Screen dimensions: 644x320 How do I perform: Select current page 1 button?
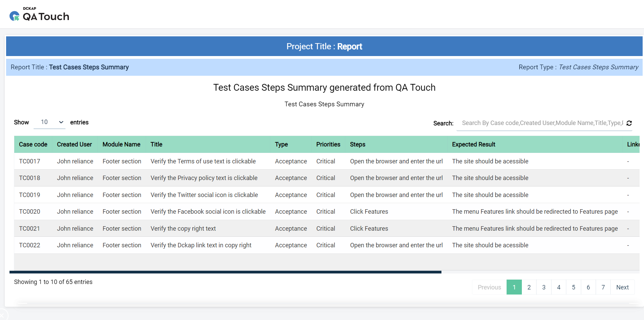click(x=514, y=287)
